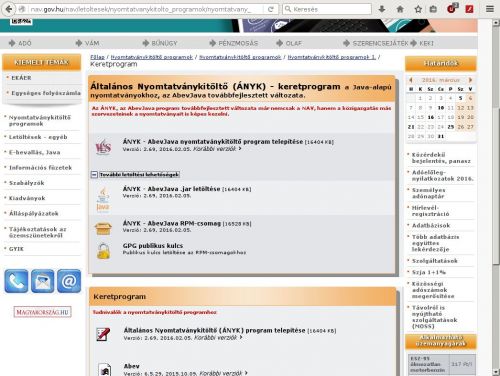Click the RPM package box icon
This screenshot has width=500, height=376.
[103, 228]
